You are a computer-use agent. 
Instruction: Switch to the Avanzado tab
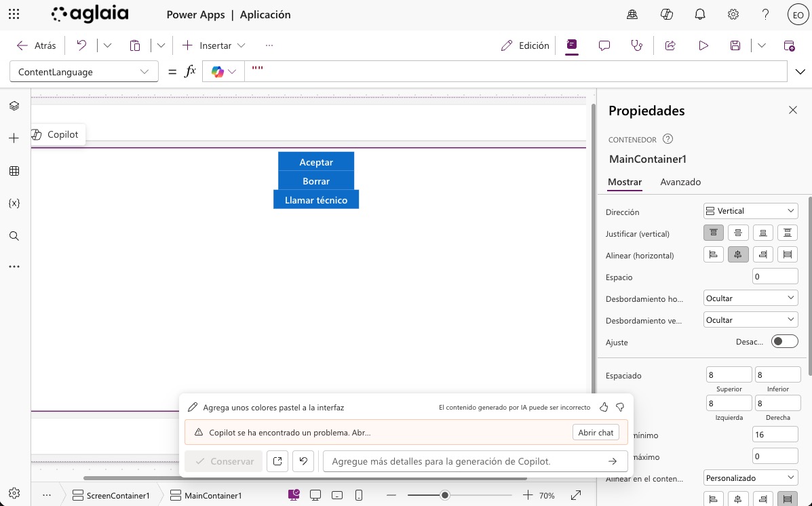[680, 182]
